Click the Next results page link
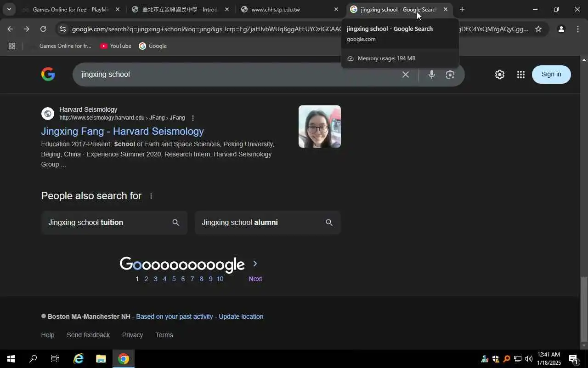The width and height of the screenshot is (588, 368). click(255, 279)
